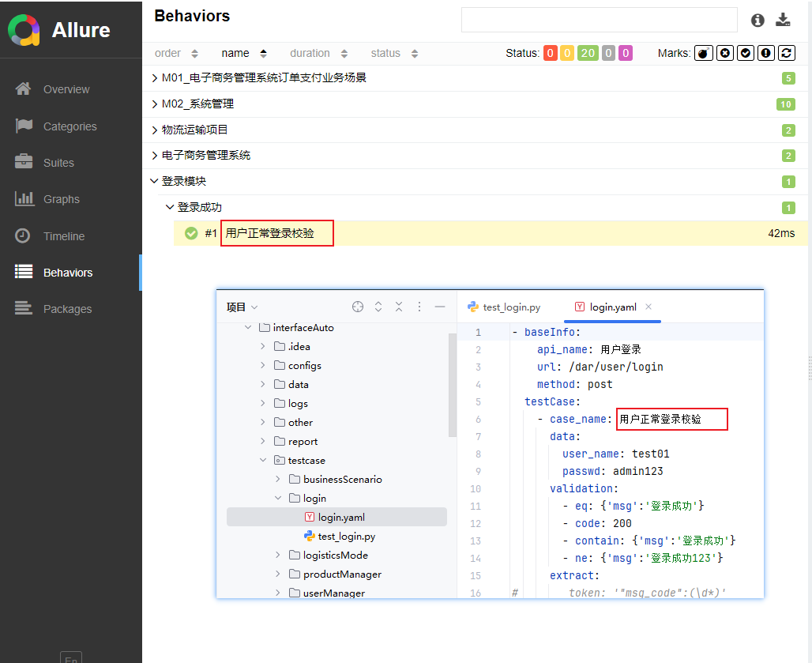Select the data folder
The image size is (812, 663).
(299, 384)
